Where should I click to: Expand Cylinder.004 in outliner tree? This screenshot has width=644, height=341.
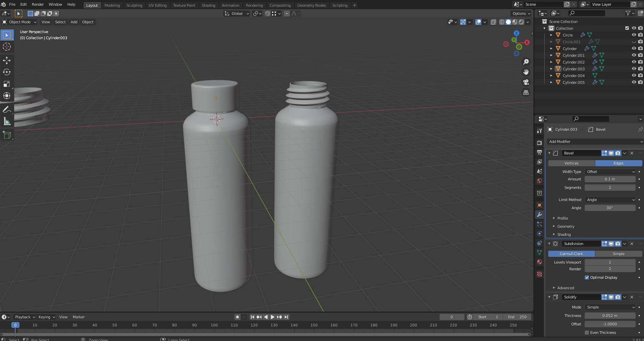click(551, 75)
